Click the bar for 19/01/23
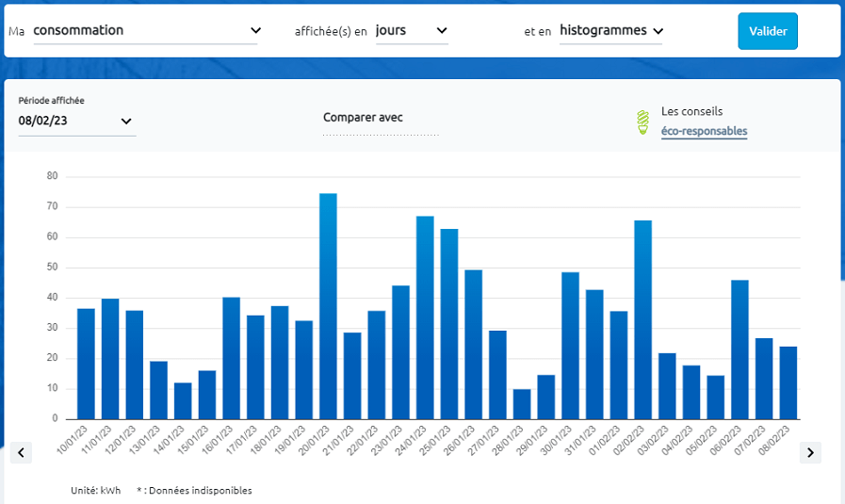 [x=304, y=370]
